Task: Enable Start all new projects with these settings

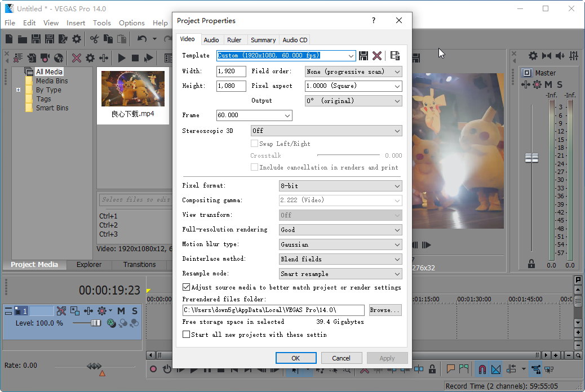Action: tap(186, 335)
